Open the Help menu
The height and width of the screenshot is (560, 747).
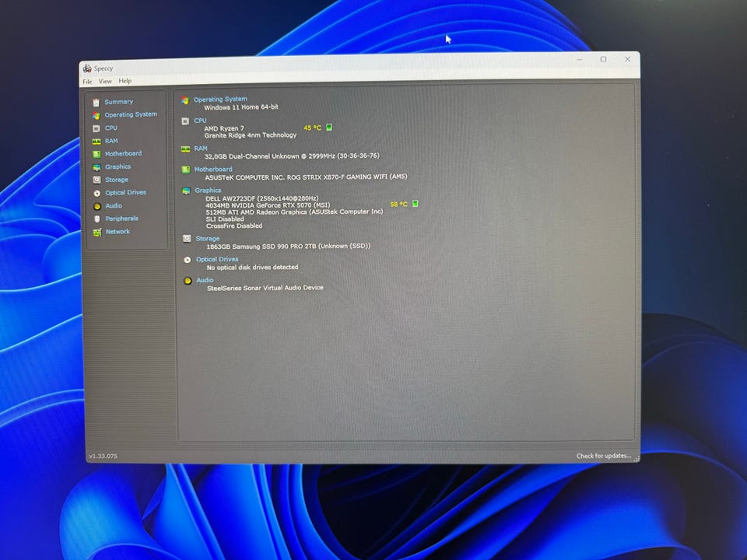pyautogui.click(x=124, y=81)
